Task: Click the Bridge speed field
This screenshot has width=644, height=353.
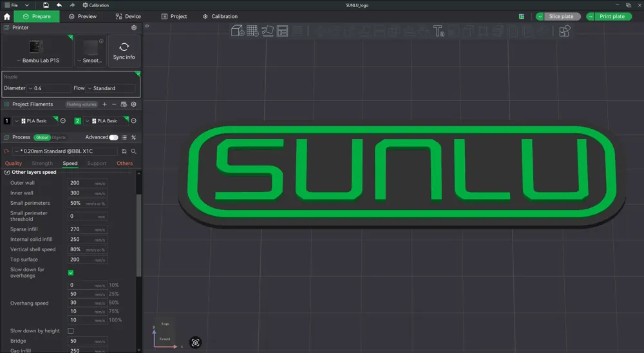Action: [x=88, y=341]
